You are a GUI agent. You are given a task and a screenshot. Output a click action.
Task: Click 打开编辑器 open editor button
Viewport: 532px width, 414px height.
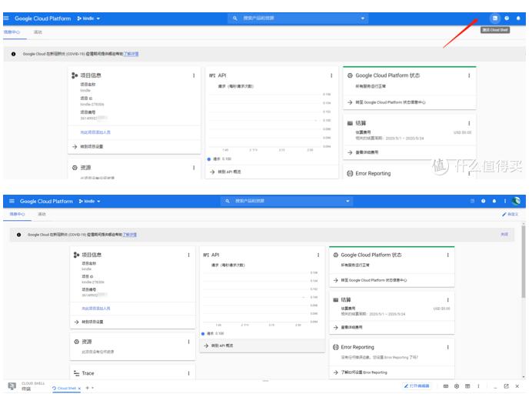[x=417, y=386]
